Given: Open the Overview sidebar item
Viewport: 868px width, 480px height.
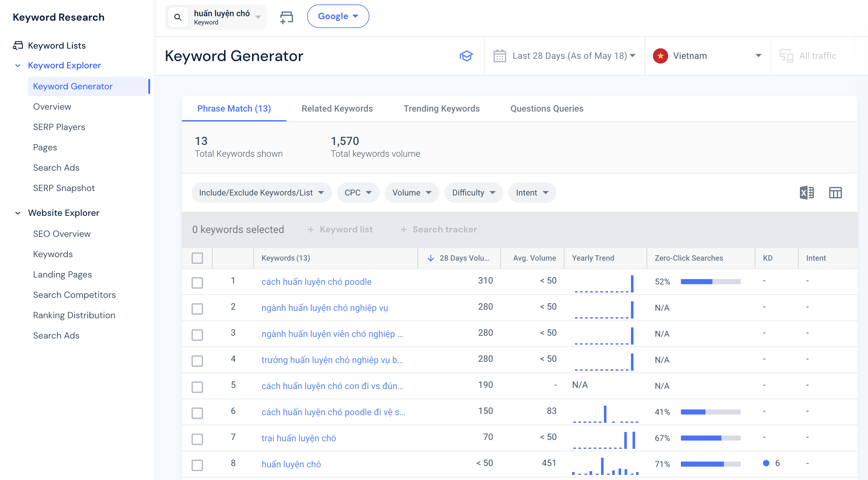Looking at the screenshot, I should tap(52, 107).
